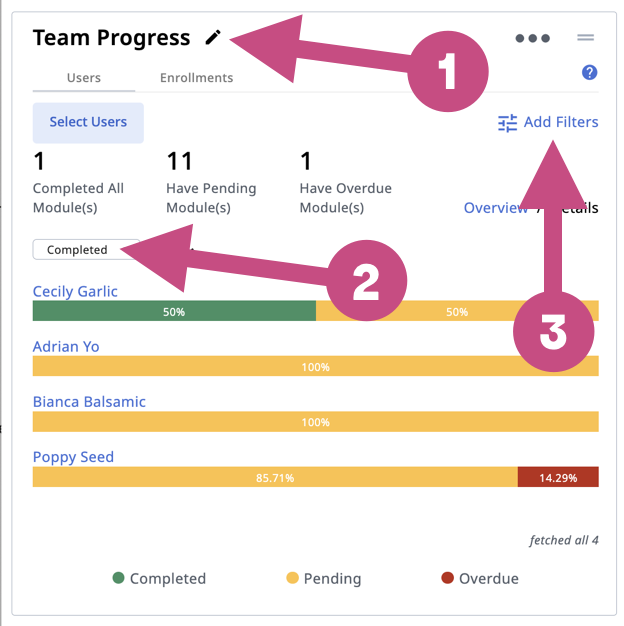Open Cecily Garlic's user link
624x626 pixels.
point(75,292)
